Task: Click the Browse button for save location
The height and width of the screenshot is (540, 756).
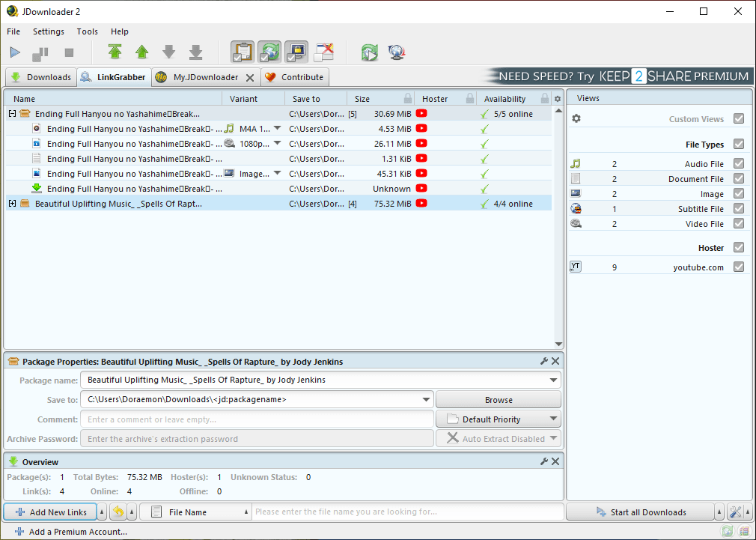Action: pos(498,399)
